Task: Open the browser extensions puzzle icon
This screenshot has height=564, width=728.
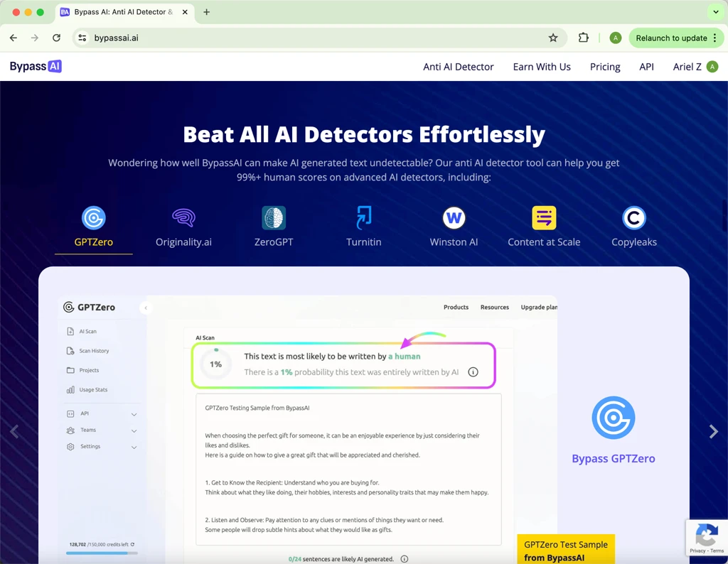Action: 584,38
